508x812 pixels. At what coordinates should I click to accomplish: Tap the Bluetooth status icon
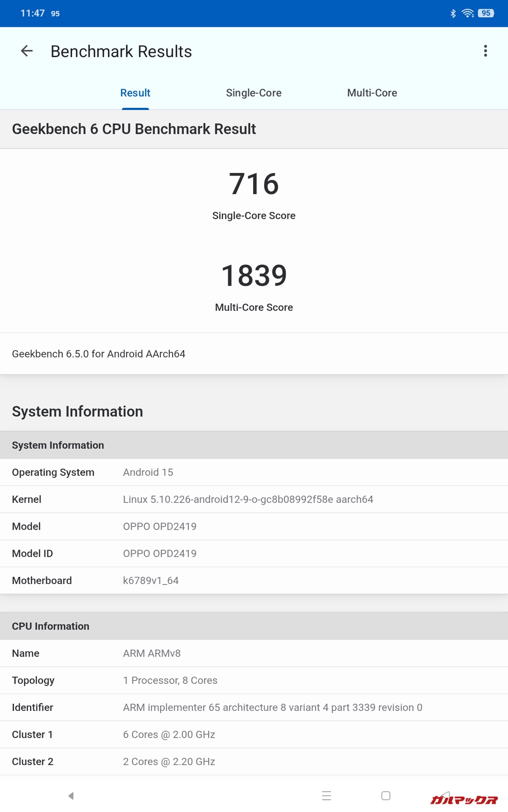[453, 13]
